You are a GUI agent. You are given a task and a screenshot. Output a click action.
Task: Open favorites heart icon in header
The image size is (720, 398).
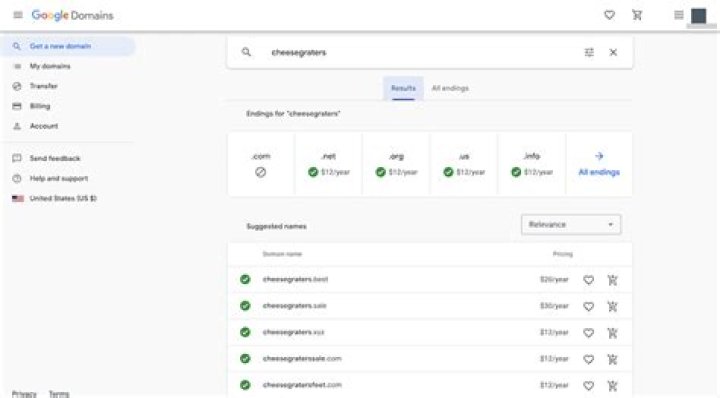tap(609, 15)
